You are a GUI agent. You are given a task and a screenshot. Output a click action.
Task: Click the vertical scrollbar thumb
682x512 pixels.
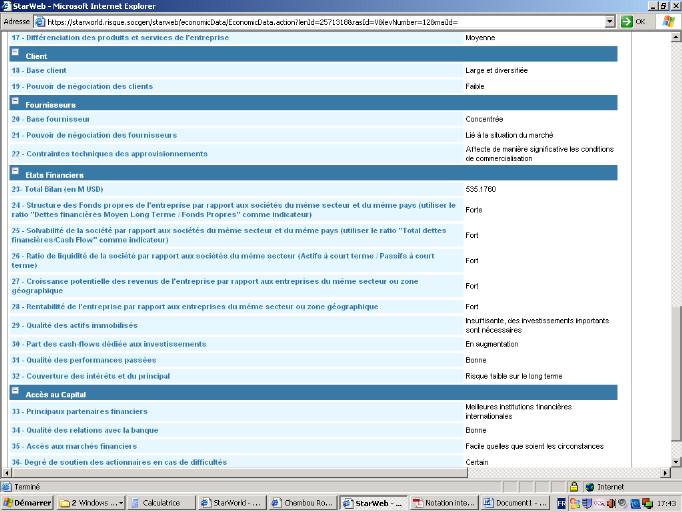click(x=676, y=374)
